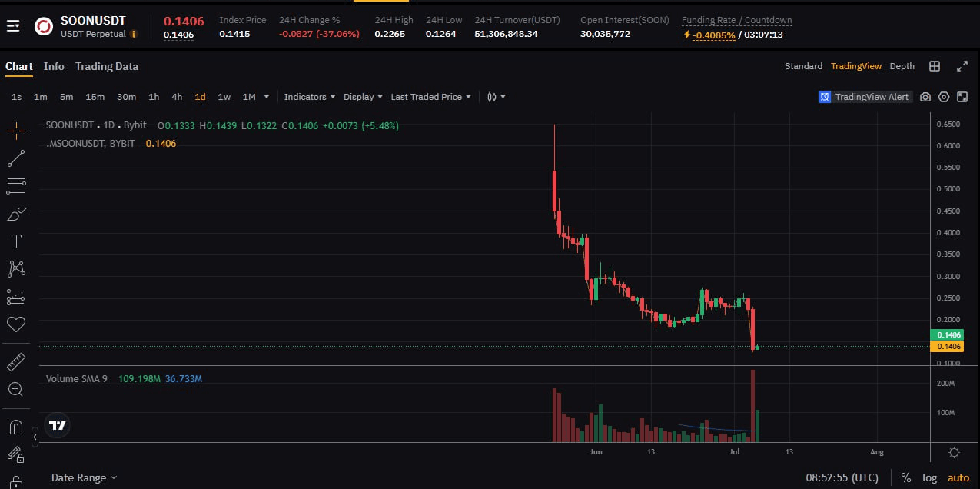Select the brush drawing tool

[16, 214]
